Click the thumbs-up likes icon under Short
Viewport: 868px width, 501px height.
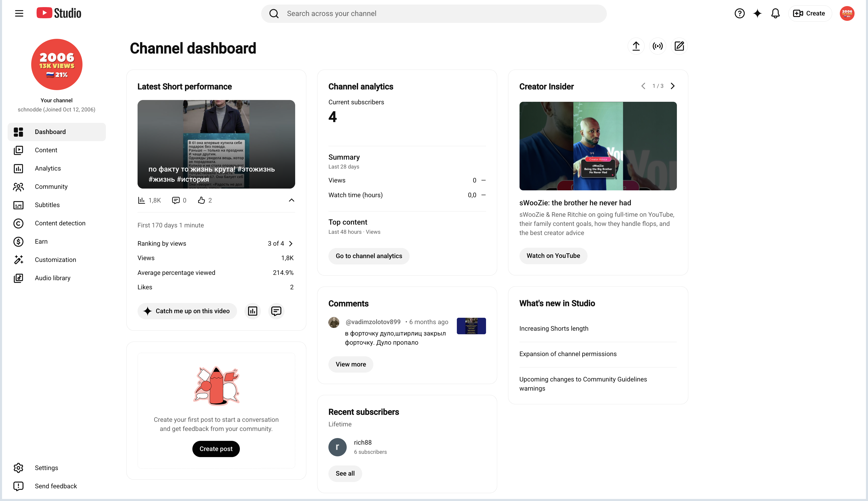click(x=201, y=200)
